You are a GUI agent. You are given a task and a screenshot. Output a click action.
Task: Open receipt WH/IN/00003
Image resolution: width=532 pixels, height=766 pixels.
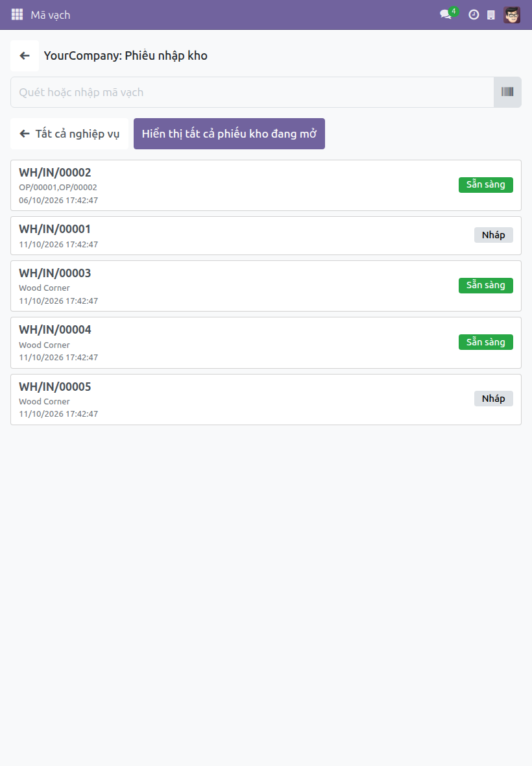(266, 286)
